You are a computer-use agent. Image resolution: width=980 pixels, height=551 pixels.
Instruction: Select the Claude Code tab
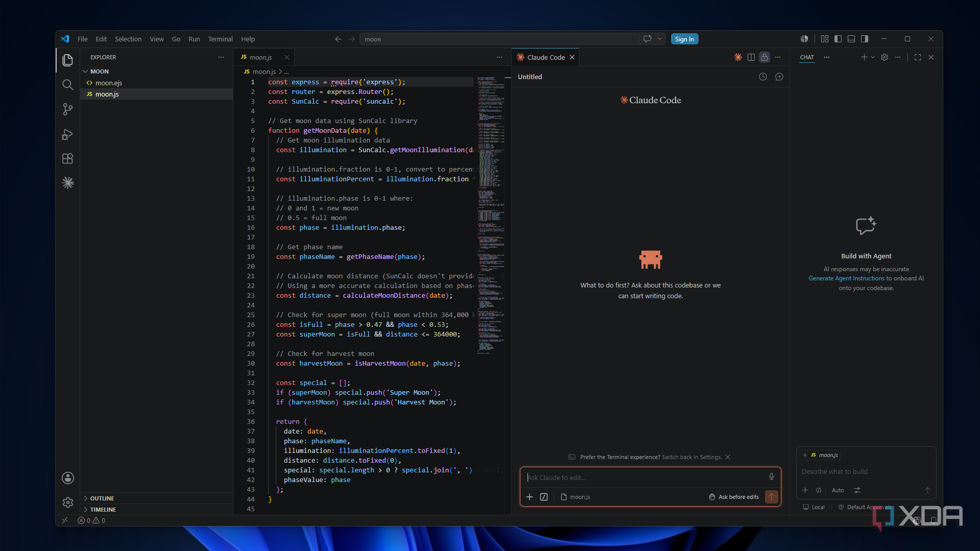(x=545, y=57)
